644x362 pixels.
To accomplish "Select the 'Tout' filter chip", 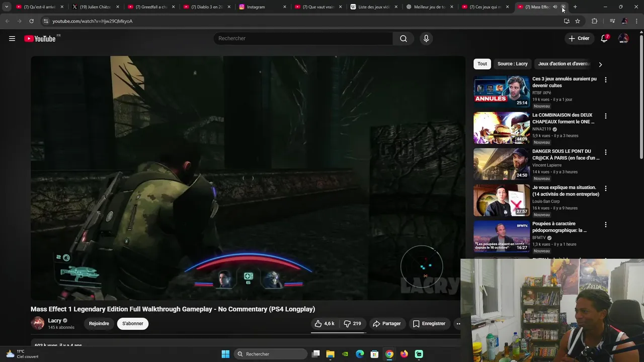I will (x=482, y=64).
